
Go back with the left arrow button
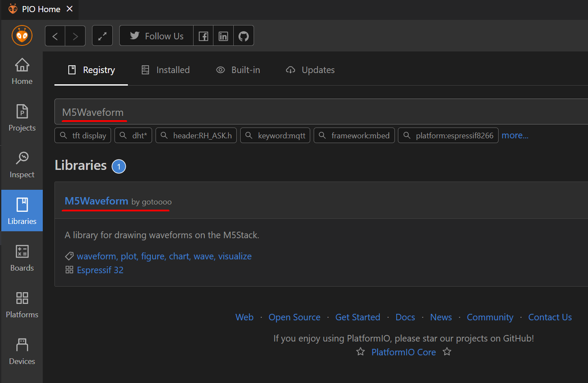[55, 36]
